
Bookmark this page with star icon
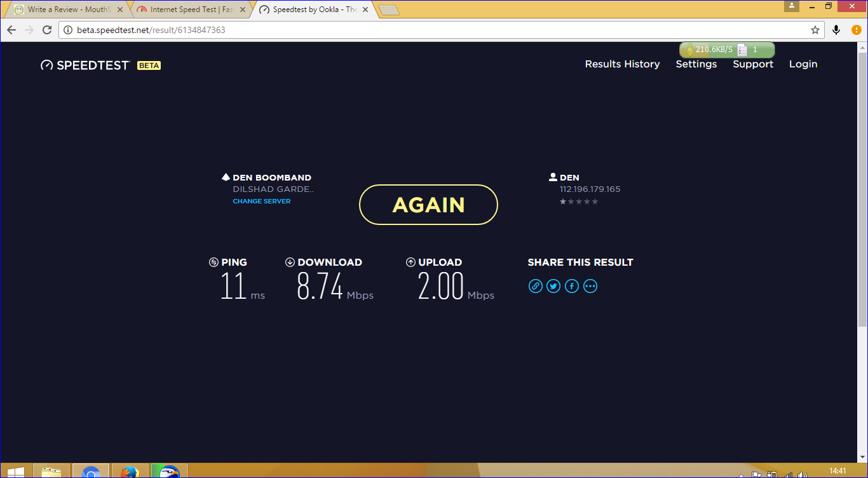[815, 30]
